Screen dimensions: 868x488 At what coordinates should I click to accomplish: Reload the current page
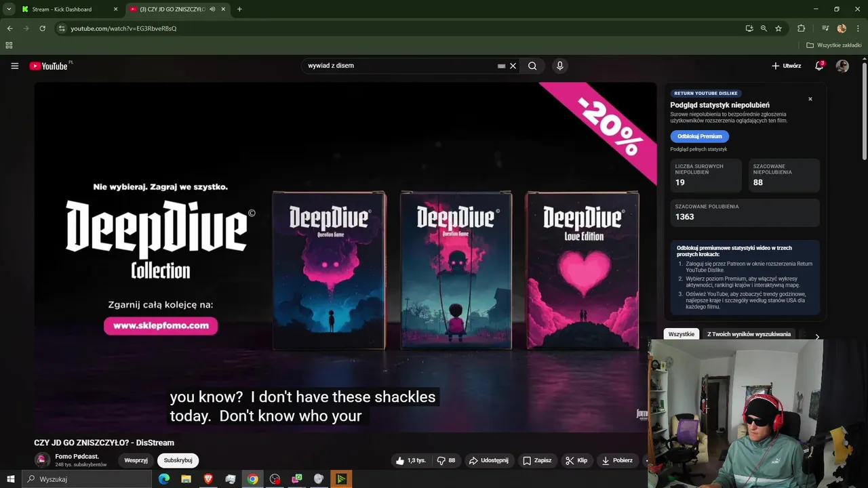pyautogui.click(x=42, y=28)
